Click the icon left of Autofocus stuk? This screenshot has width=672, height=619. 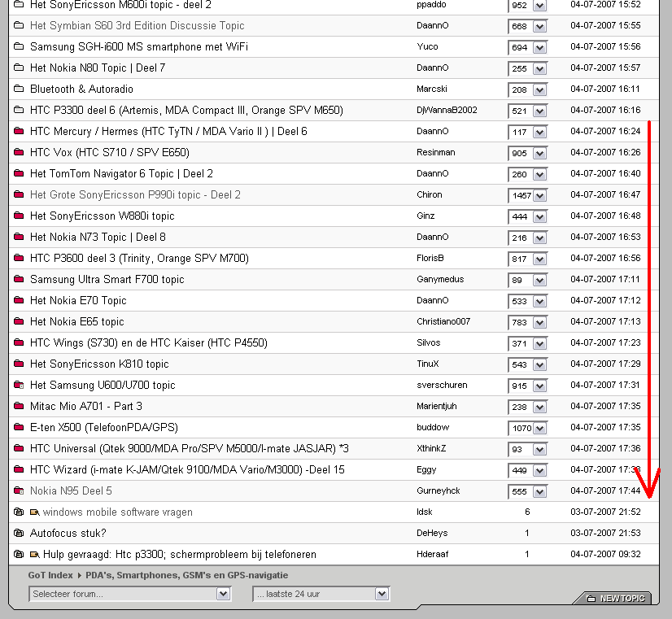tap(19, 534)
